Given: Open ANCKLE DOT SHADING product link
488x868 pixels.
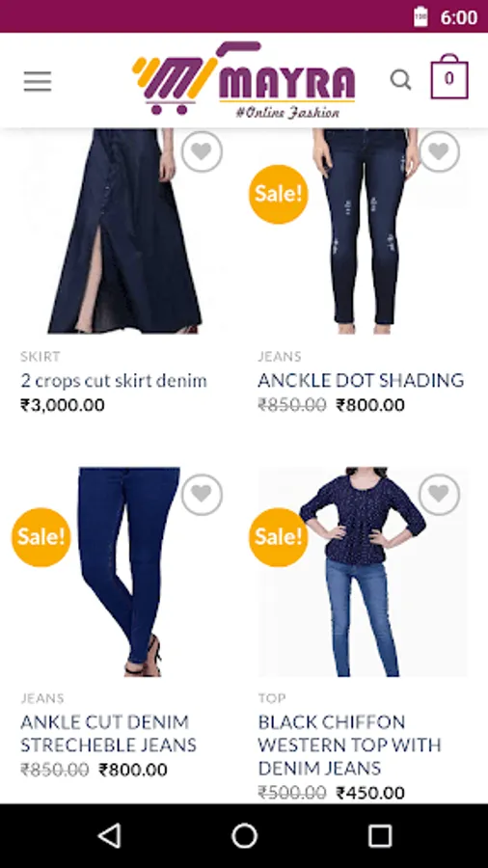Looking at the screenshot, I should point(361,380).
